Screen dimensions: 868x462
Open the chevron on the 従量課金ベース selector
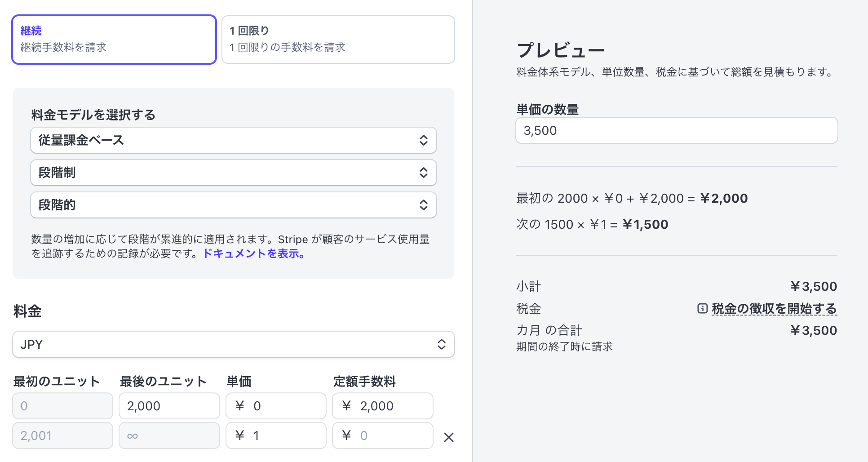(x=424, y=140)
